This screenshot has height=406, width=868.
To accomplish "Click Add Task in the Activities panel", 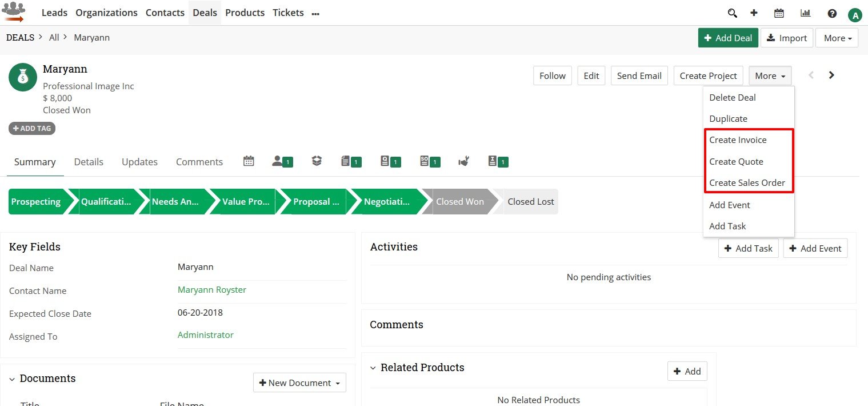I will tap(748, 248).
